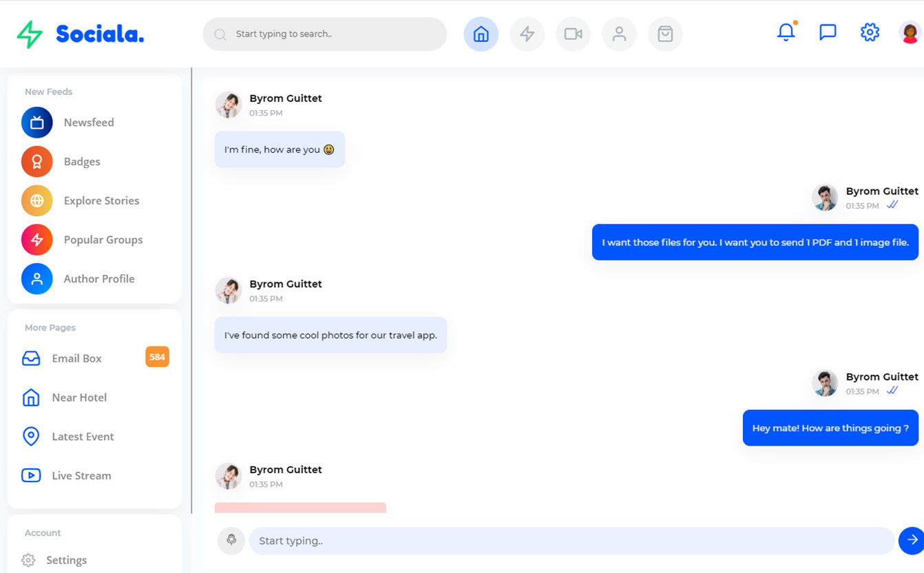
Task: Open Email Box with 584 badge
Action: [76, 359]
